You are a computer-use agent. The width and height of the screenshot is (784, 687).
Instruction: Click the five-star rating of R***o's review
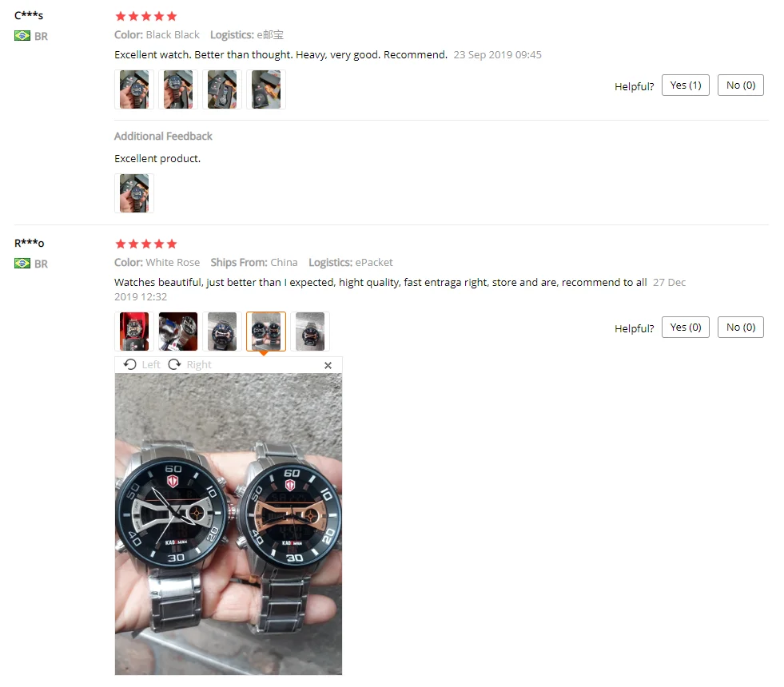146,244
